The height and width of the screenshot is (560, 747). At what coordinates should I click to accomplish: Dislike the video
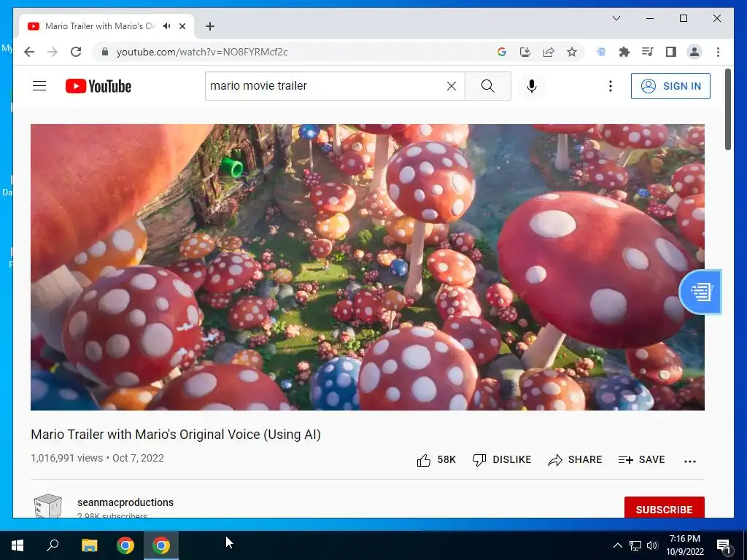[502, 459]
